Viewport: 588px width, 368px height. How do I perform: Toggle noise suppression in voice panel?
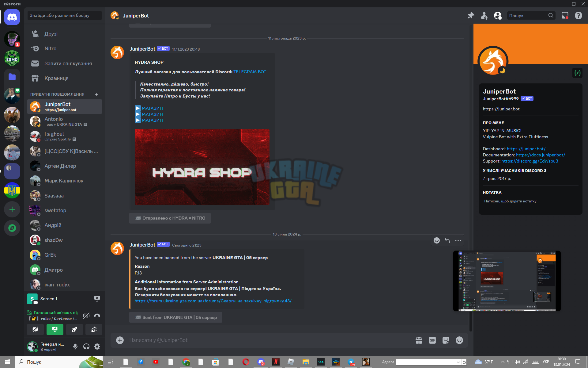(86, 316)
